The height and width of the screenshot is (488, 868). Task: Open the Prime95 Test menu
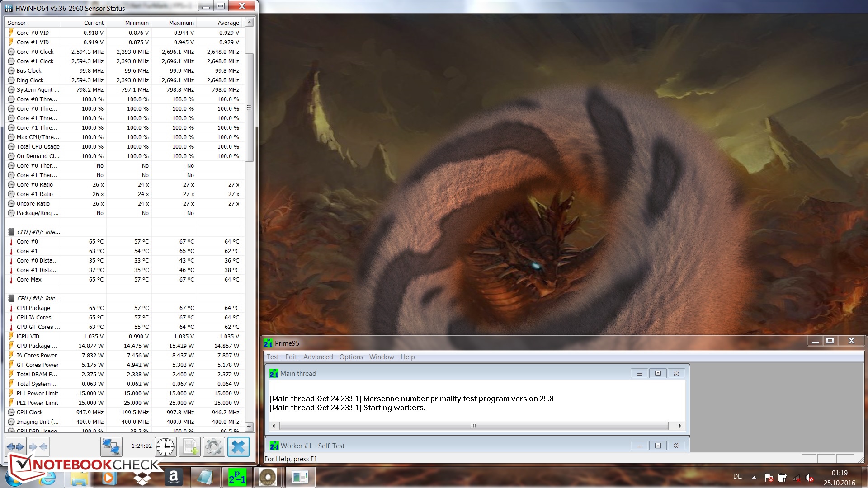(x=273, y=357)
